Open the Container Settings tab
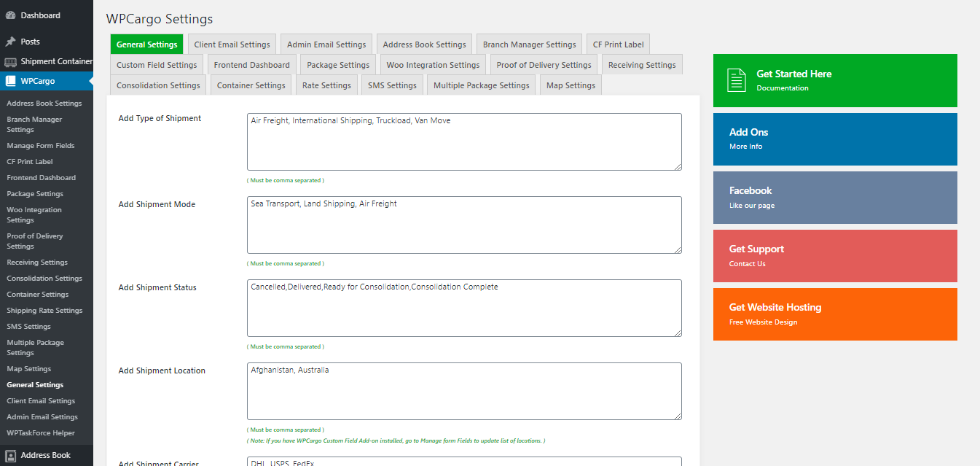The image size is (980, 466). [x=251, y=85]
